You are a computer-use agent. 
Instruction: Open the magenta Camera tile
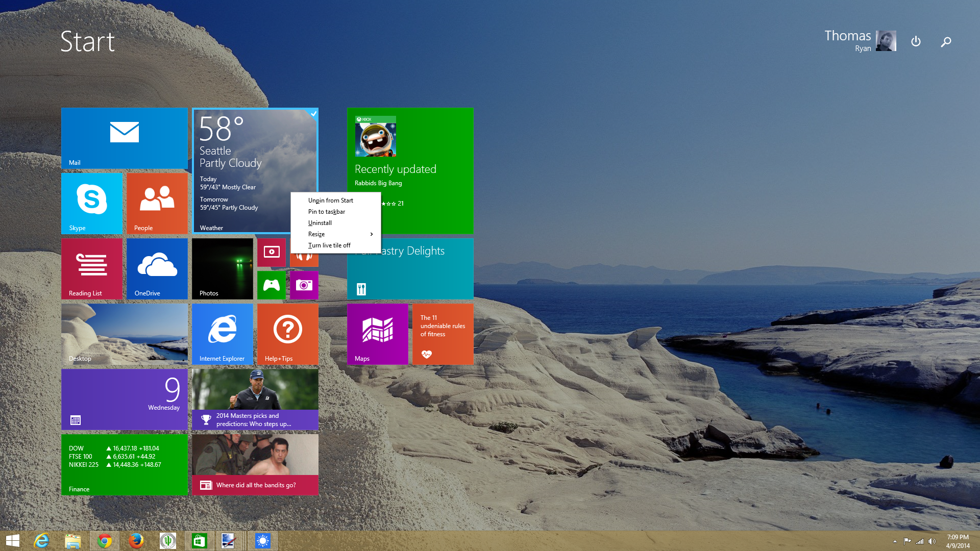pos(304,285)
